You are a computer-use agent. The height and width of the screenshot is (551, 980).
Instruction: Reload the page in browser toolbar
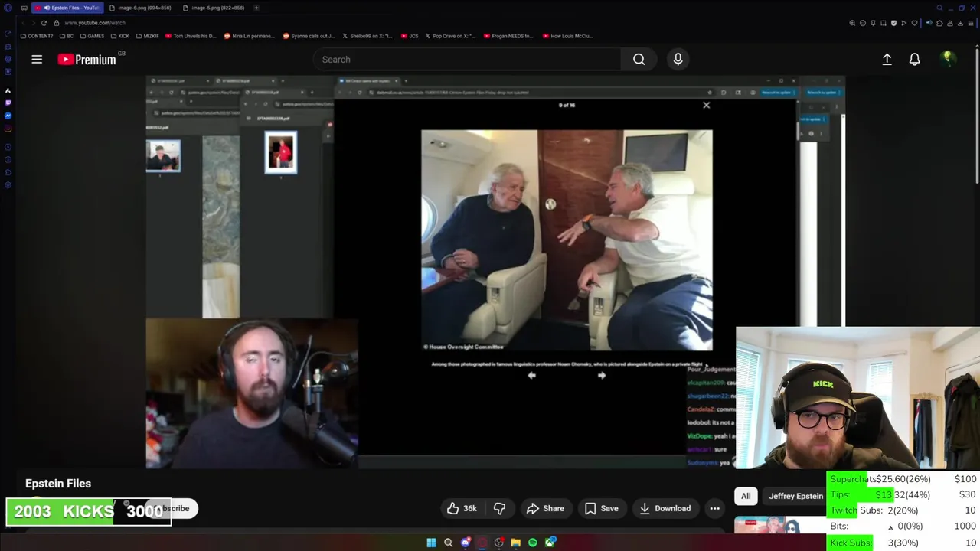coord(44,23)
